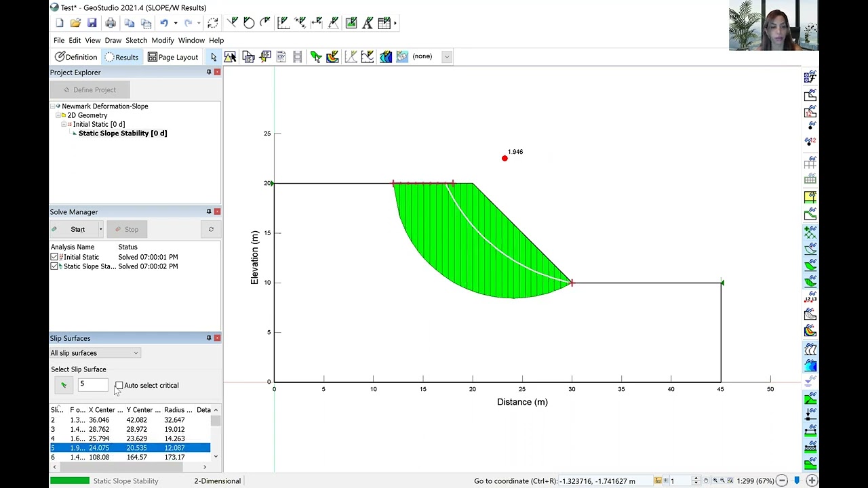
Task: Select Static Slope Stability [0 d] tree item
Action: point(123,134)
